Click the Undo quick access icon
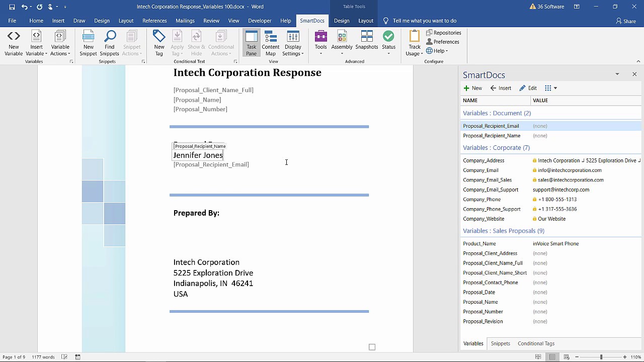The width and height of the screenshot is (644, 362). [24, 7]
